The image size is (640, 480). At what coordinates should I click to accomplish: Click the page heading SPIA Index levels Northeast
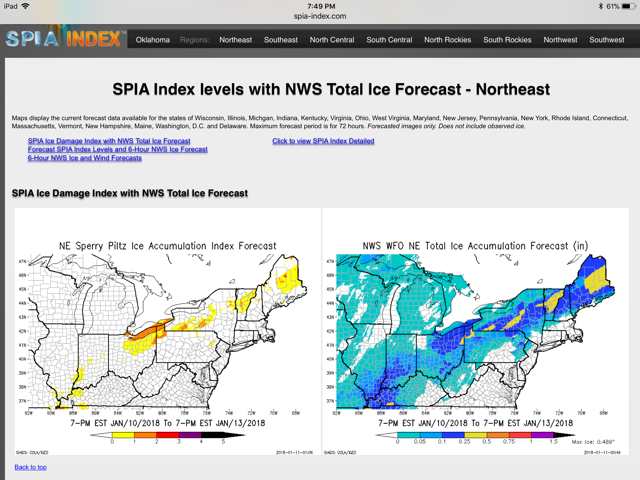(331, 89)
